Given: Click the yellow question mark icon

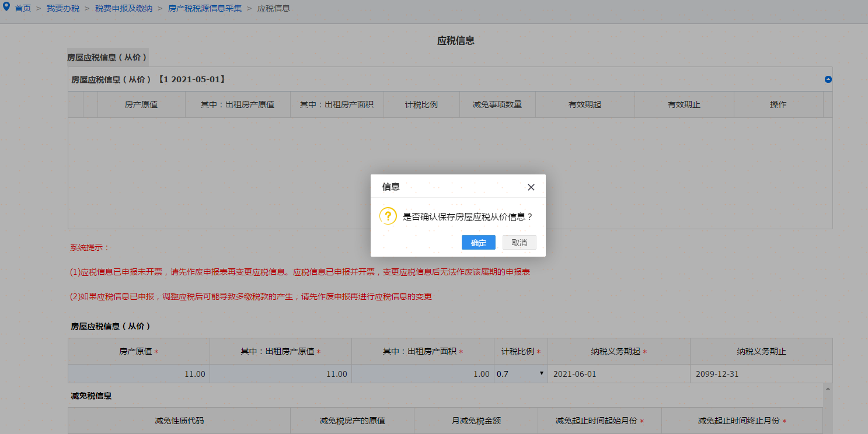Looking at the screenshot, I should pyautogui.click(x=388, y=216).
